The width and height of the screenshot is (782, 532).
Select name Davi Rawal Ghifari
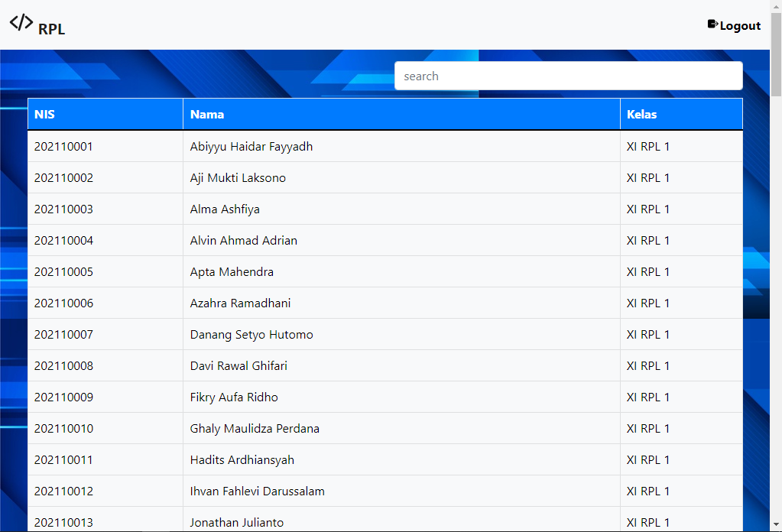(x=238, y=366)
